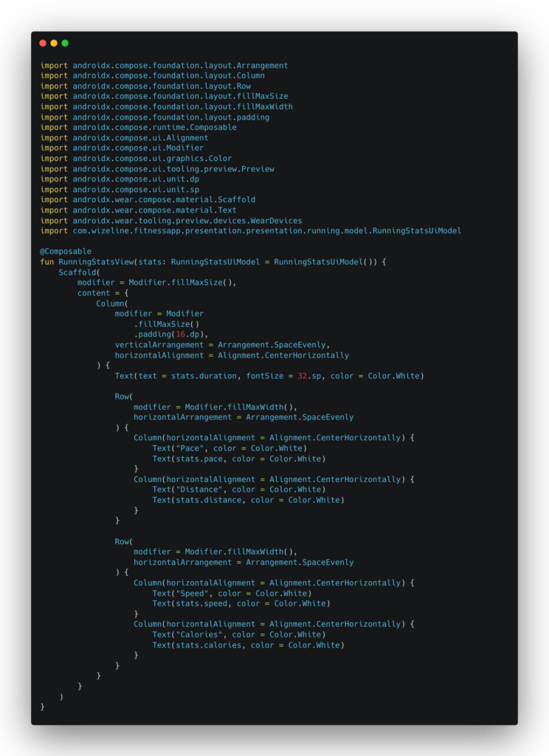The width and height of the screenshot is (549, 756).
Task: Click the red close dot
Action: pos(43,44)
